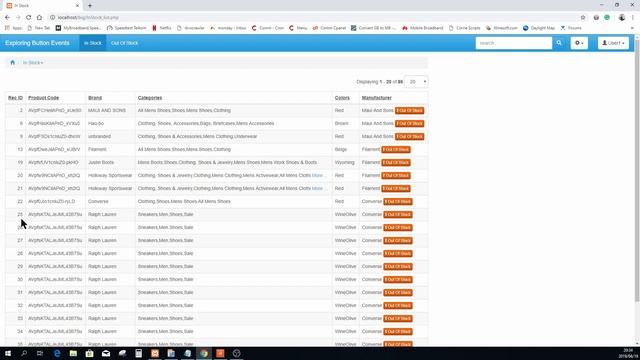This screenshot has height=360, width=640.
Task: Open the Forums bookmark
Action: tap(571, 28)
